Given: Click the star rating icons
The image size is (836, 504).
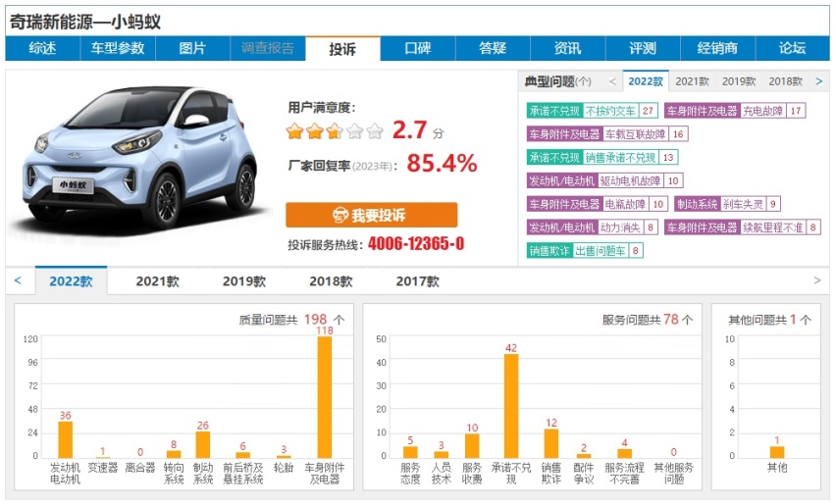Looking at the screenshot, I should tap(335, 130).
